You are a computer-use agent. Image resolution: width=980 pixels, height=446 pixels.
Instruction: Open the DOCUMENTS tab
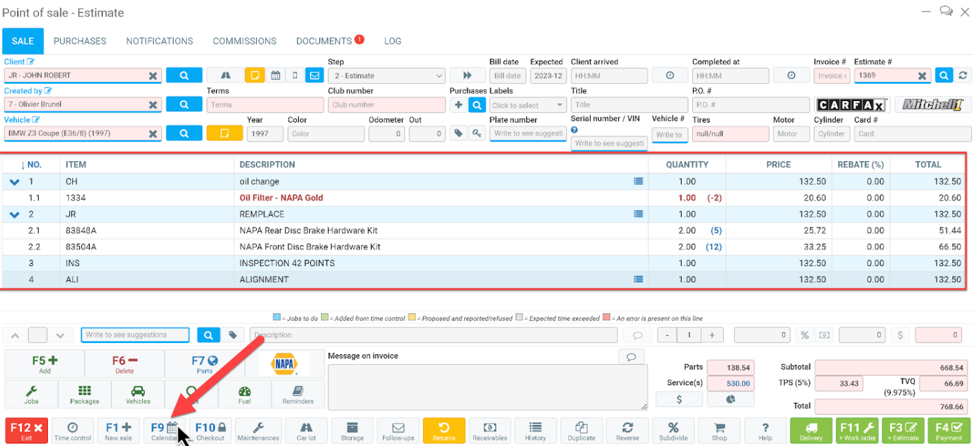tap(324, 41)
